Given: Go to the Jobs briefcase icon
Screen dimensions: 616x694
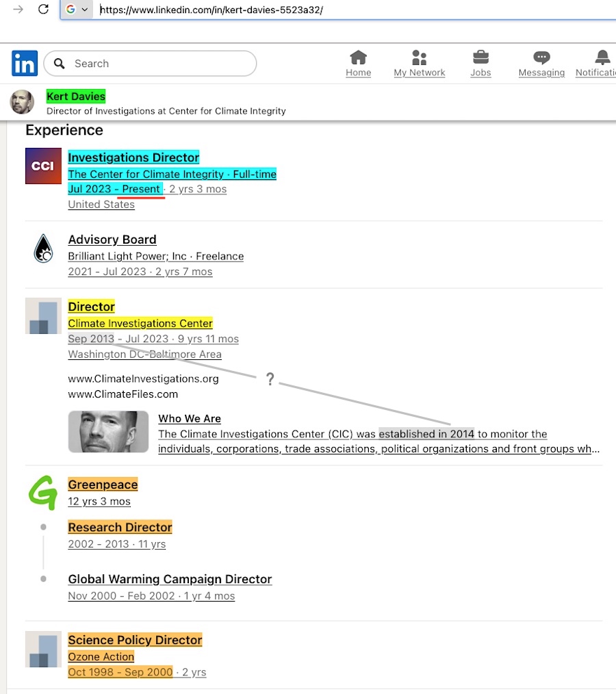Looking at the screenshot, I should [x=480, y=57].
